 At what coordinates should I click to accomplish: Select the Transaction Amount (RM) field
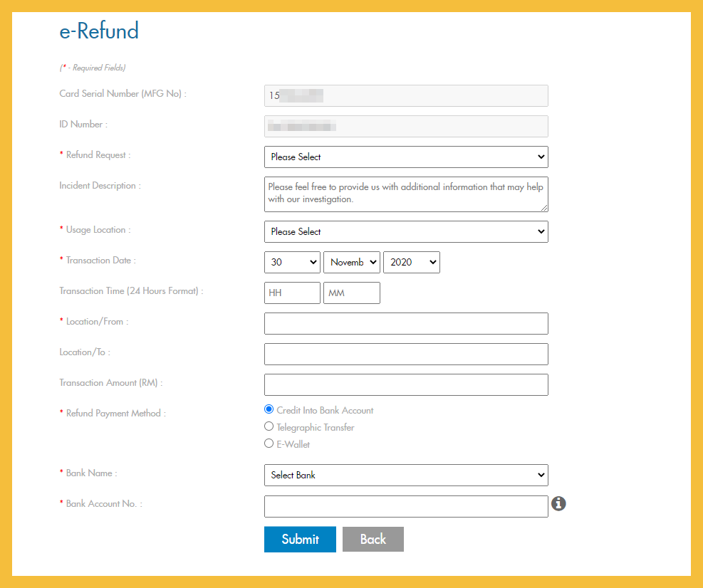pyautogui.click(x=405, y=384)
